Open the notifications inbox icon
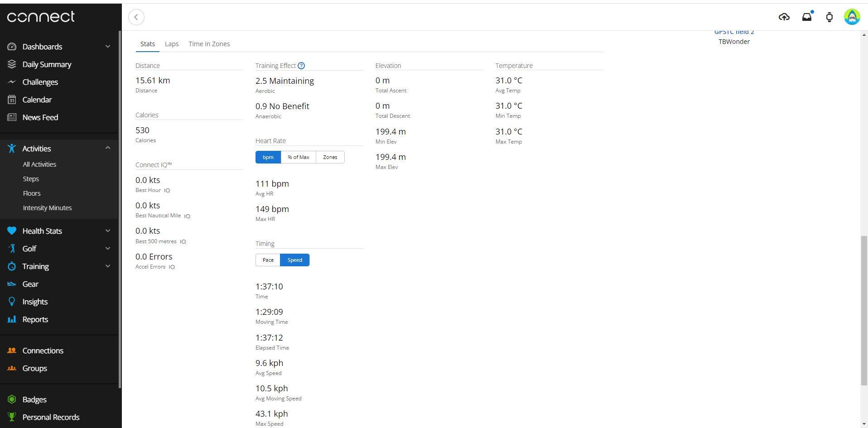Screen dimensions: 868x428 (807, 17)
